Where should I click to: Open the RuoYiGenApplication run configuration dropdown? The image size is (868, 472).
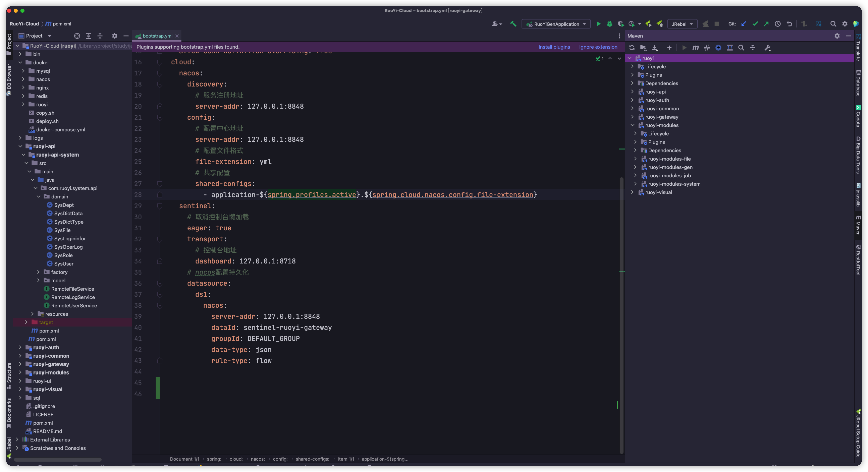[556, 24]
